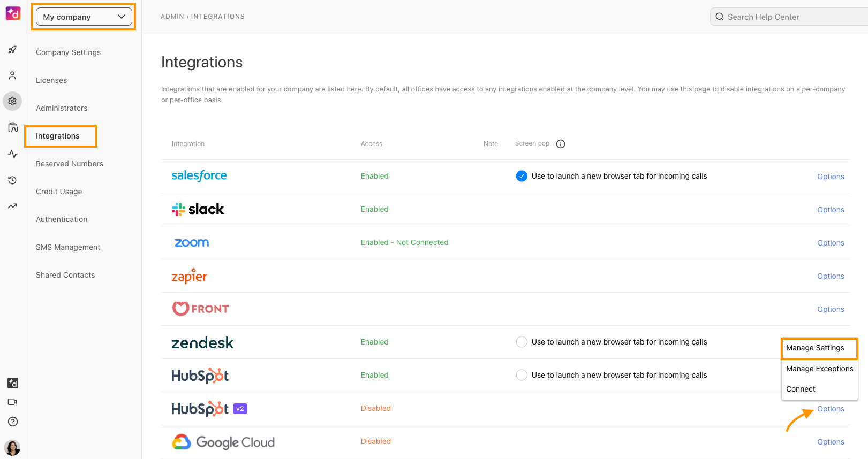Click the Zapier logo
Viewport: 868px width, 459px height.
point(190,276)
